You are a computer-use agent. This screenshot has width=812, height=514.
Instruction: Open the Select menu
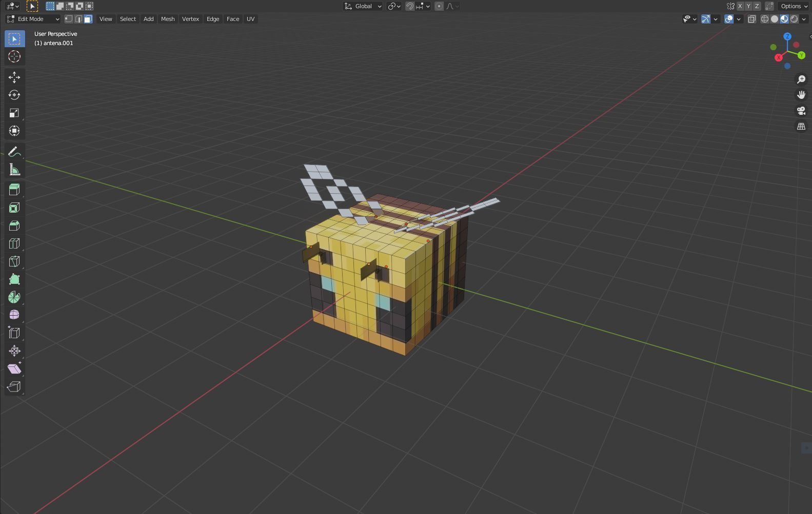(128, 19)
